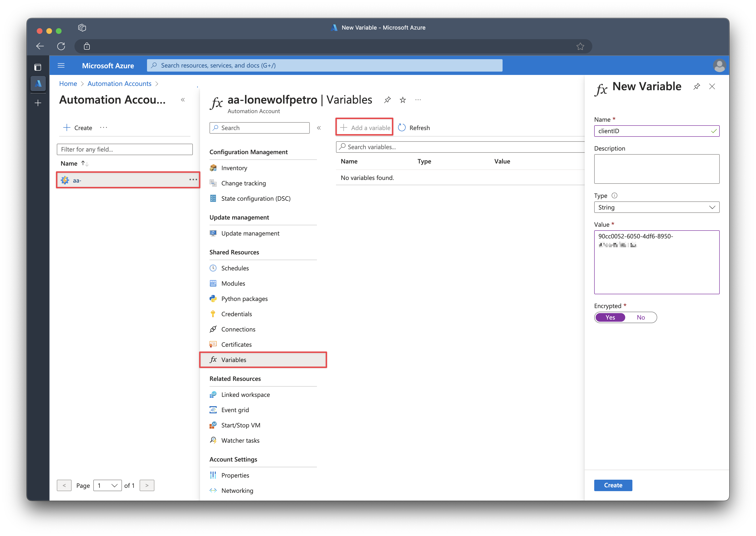Reload the page with refresh icon
The image size is (756, 536).
61,46
